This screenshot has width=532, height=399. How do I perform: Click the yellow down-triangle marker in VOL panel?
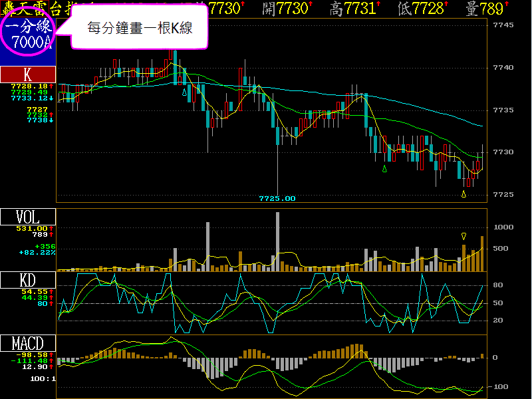click(464, 236)
